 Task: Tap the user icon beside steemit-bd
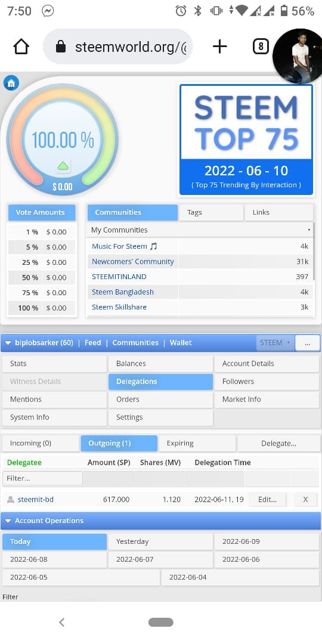coord(11,500)
